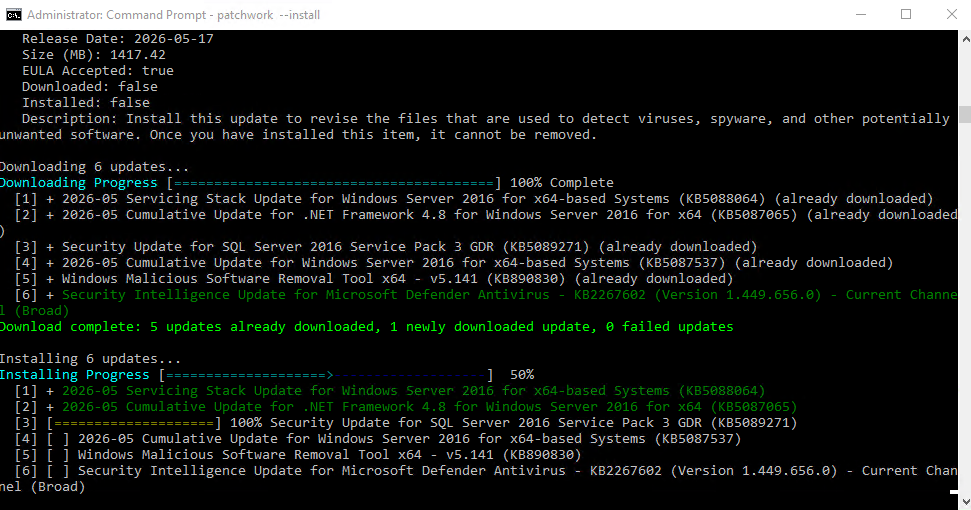This screenshot has height=510, width=971.
Task: Click 'Downloaded: false' line
Action: coord(90,87)
